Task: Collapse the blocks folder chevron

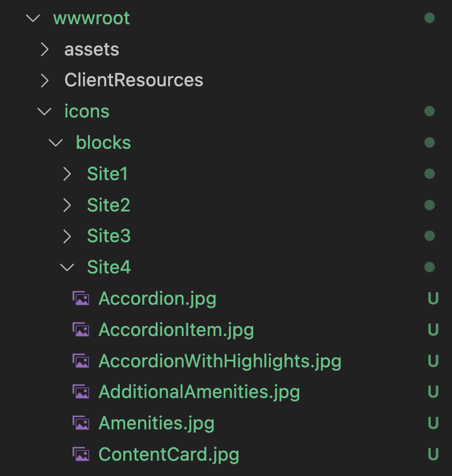Action: 56,143
